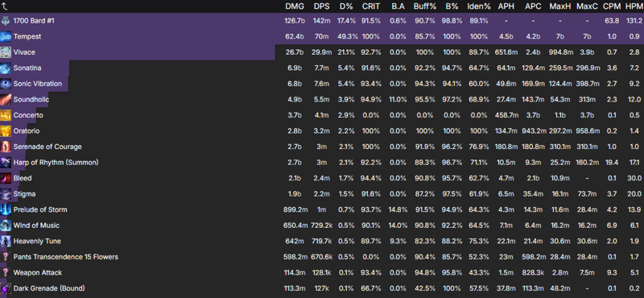Click the Soundholic skill icon
644x298 pixels.
(x=6, y=100)
